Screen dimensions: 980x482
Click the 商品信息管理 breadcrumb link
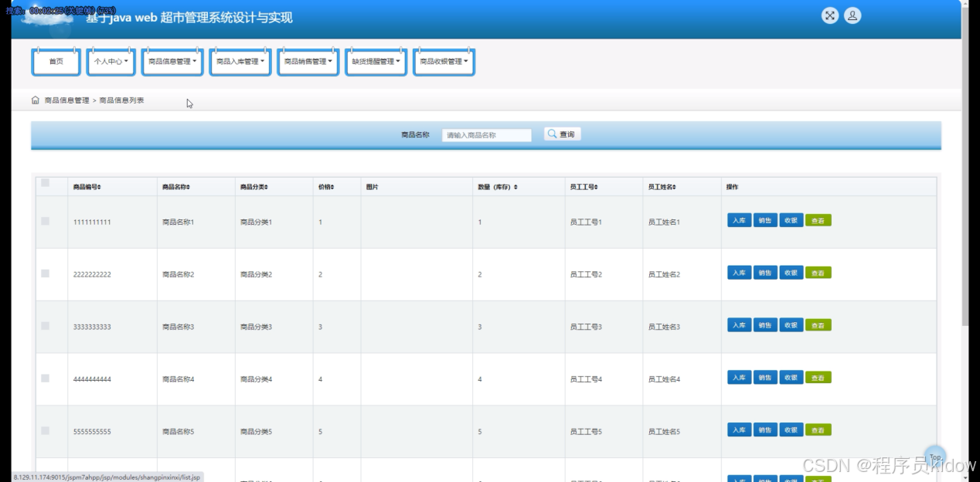[66, 100]
